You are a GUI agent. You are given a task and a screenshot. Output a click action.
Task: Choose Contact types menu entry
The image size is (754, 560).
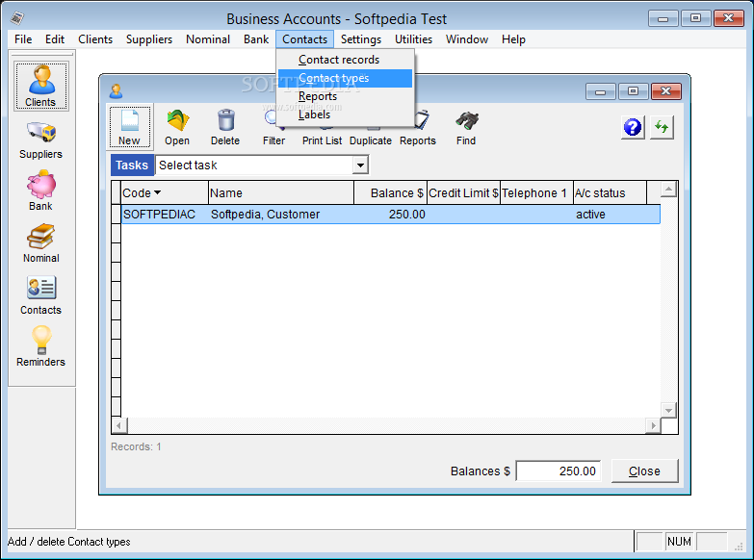pos(345,78)
